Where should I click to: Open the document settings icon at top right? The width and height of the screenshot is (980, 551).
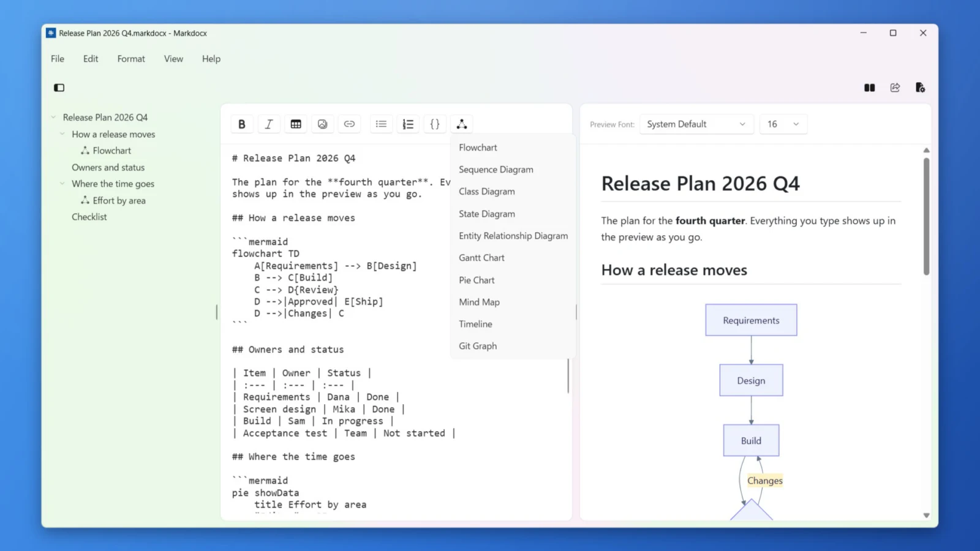(x=920, y=88)
